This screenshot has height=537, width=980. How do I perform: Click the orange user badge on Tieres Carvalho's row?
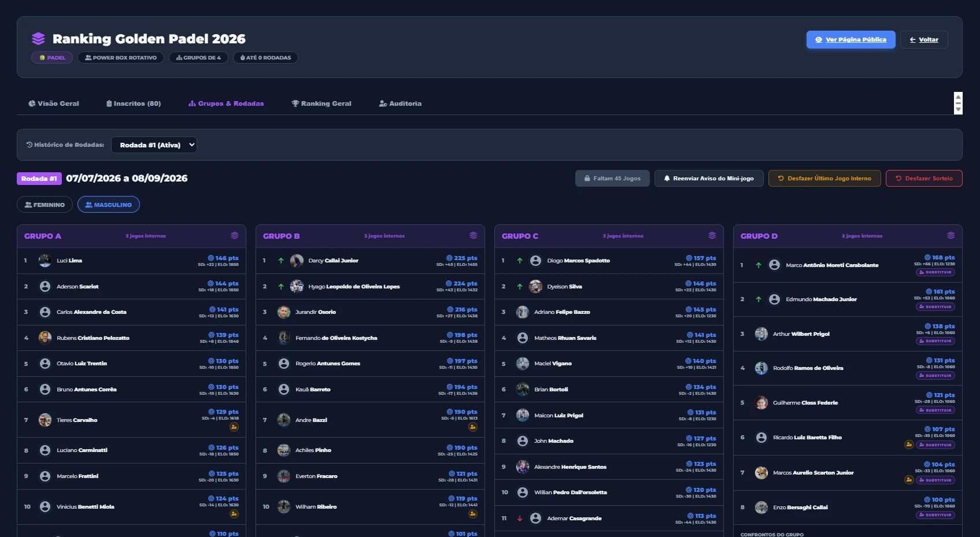point(234,427)
